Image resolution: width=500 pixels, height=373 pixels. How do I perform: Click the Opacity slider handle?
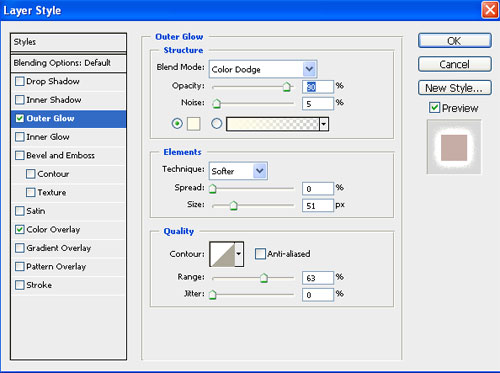click(286, 87)
